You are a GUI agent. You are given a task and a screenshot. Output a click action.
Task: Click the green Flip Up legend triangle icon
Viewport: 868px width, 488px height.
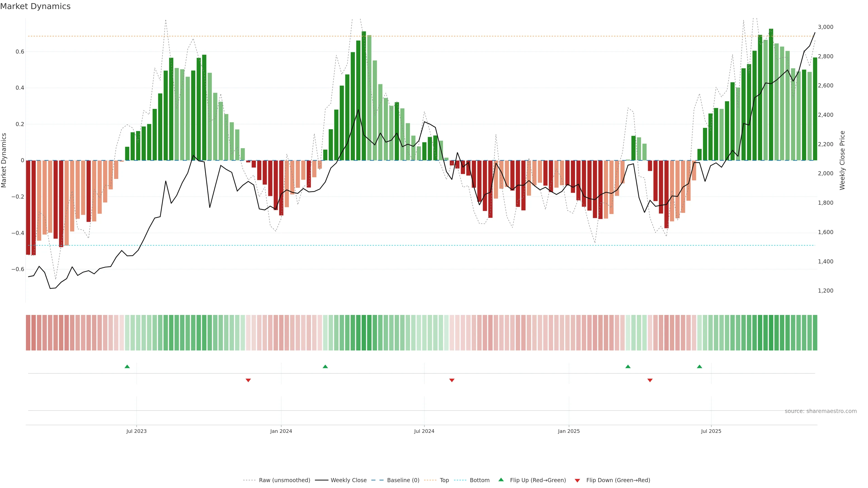(x=501, y=480)
